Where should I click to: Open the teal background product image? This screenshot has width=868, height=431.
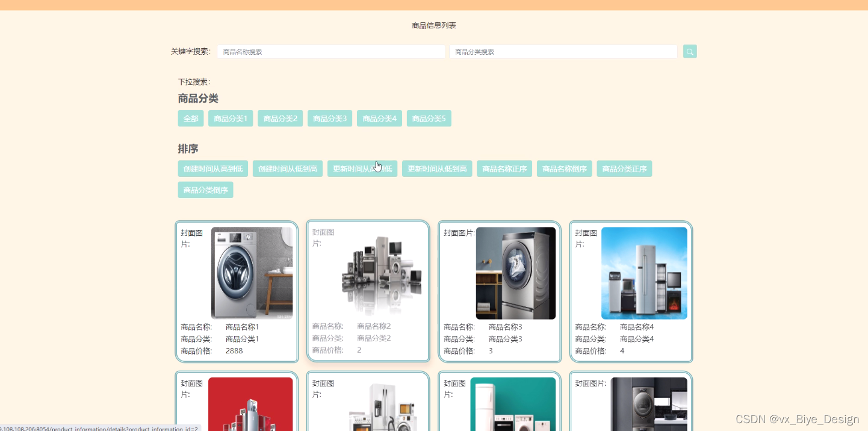513,404
